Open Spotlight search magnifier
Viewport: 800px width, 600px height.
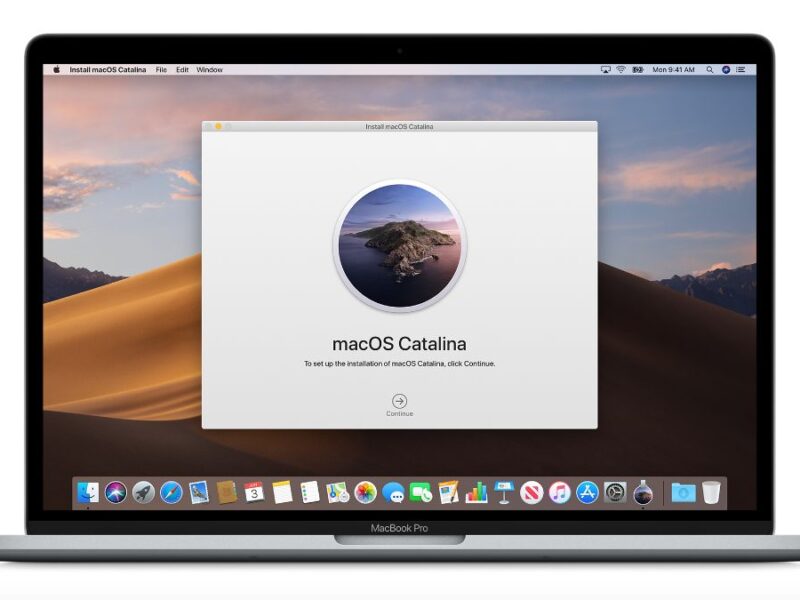710,70
